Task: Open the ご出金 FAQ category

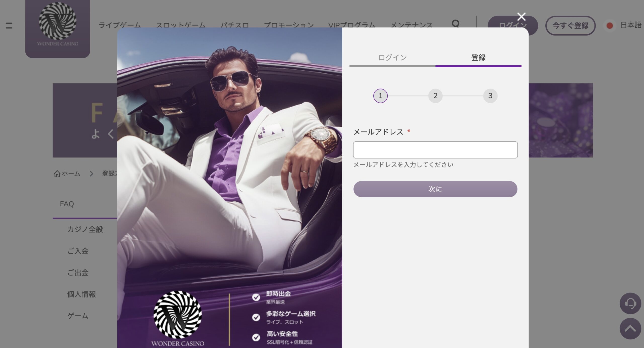Action: 78,273
